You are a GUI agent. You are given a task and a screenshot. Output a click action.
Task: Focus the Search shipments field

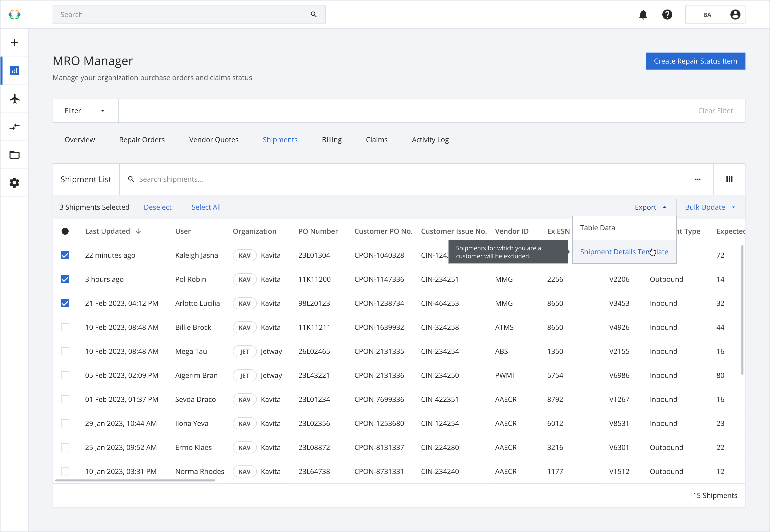tap(401, 179)
